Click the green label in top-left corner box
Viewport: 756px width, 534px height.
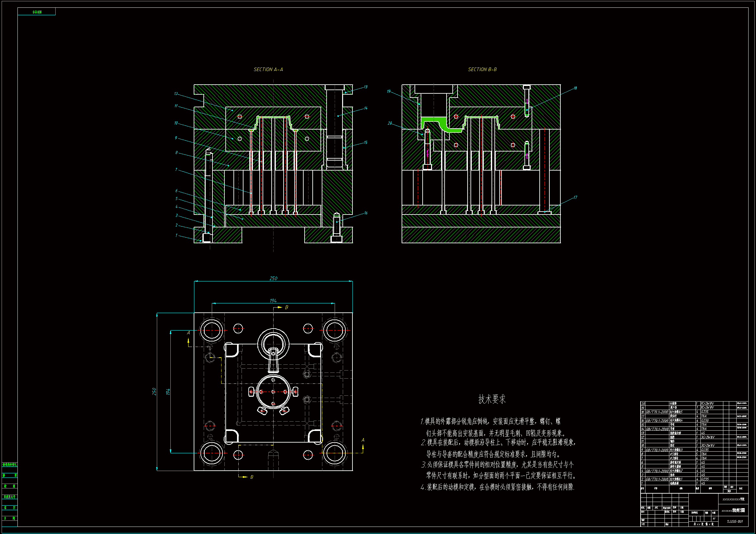pos(37,12)
